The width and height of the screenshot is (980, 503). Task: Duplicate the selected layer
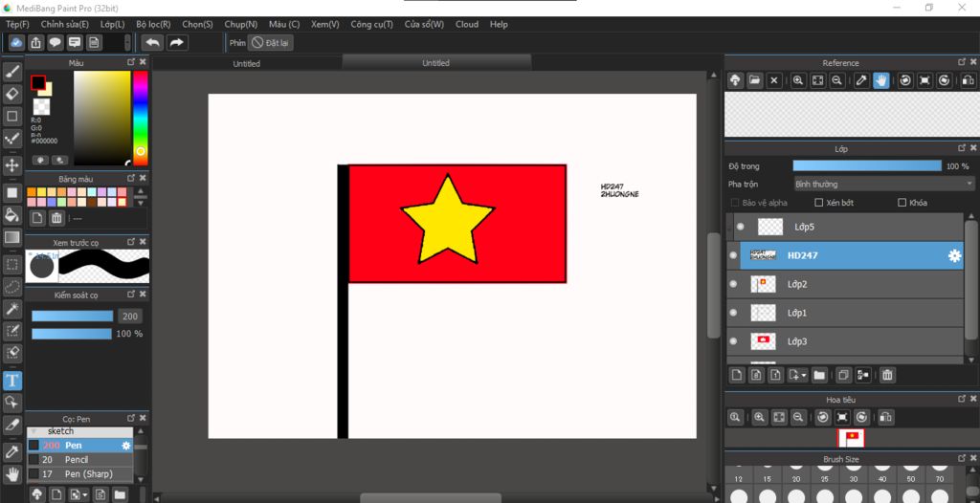click(x=844, y=375)
